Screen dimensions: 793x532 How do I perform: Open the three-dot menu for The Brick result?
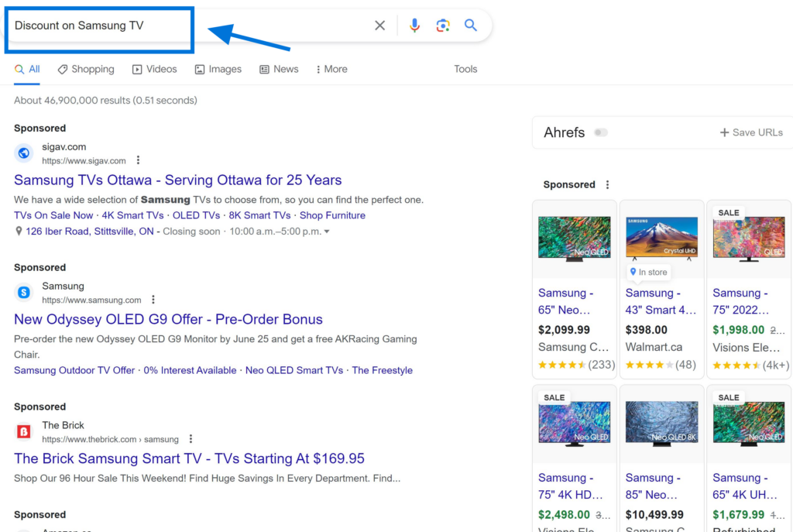(x=191, y=439)
